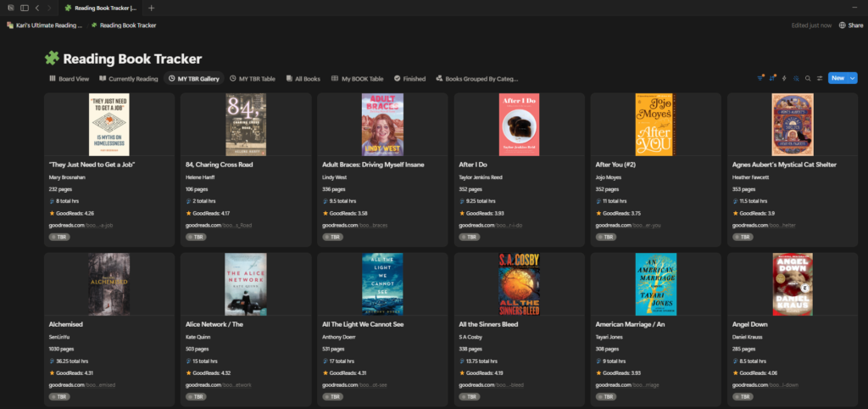Click 'GoodReads: 3.58' rating
Screen dimensions: 868x409
click(348, 213)
